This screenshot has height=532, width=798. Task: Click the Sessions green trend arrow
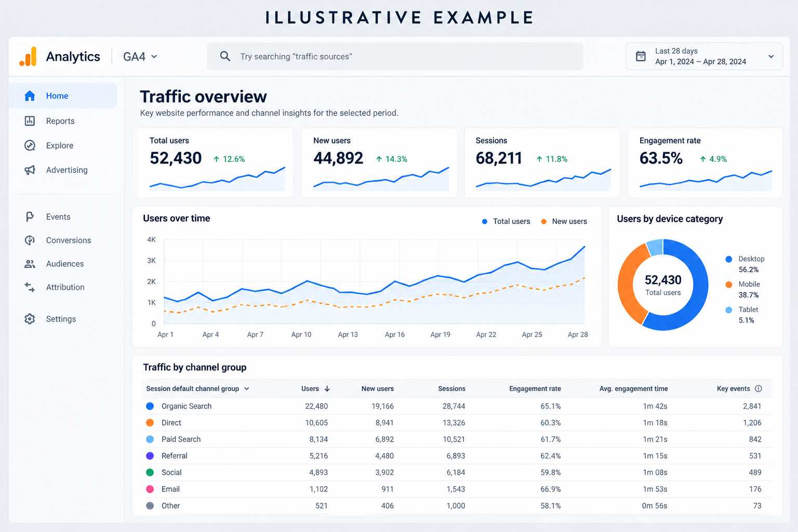pyautogui.click(x=539, y=159)
